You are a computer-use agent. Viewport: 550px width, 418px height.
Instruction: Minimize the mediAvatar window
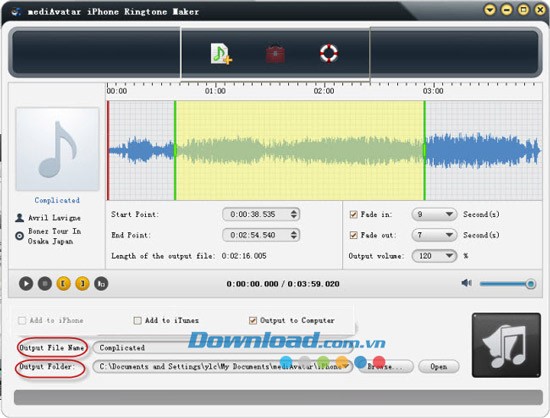click(507, 10)
